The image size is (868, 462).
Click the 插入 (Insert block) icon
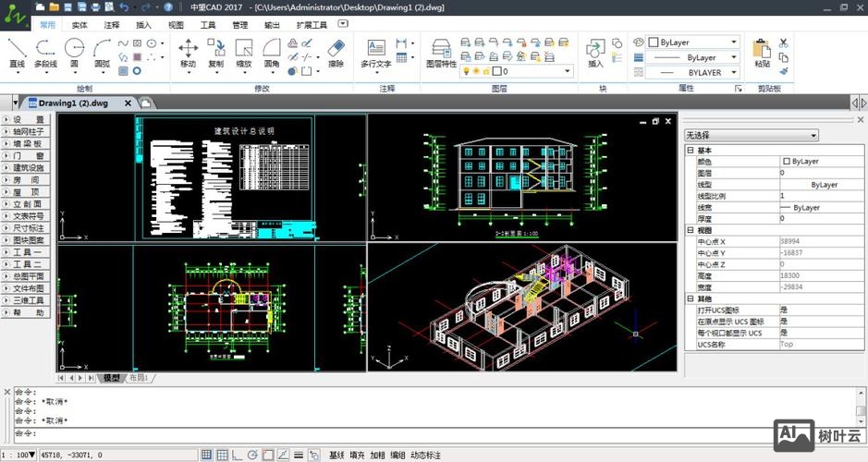tap(595, 52)
